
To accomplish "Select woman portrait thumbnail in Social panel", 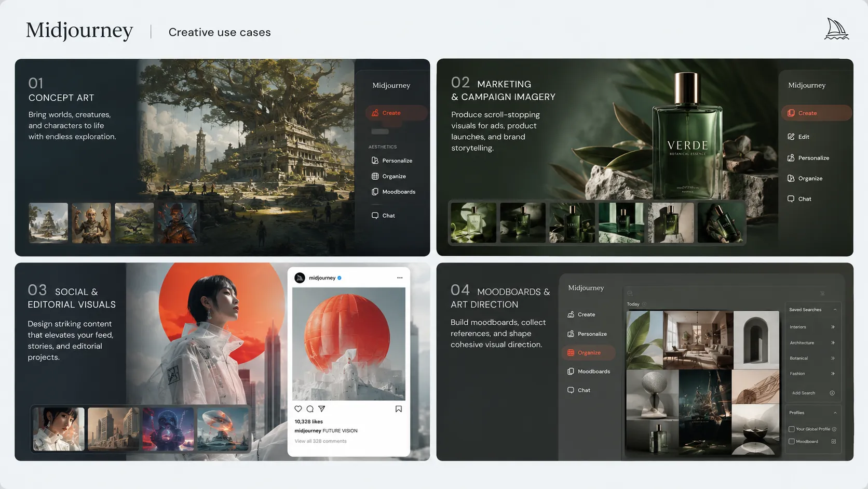I will click(x=59, y=429).
